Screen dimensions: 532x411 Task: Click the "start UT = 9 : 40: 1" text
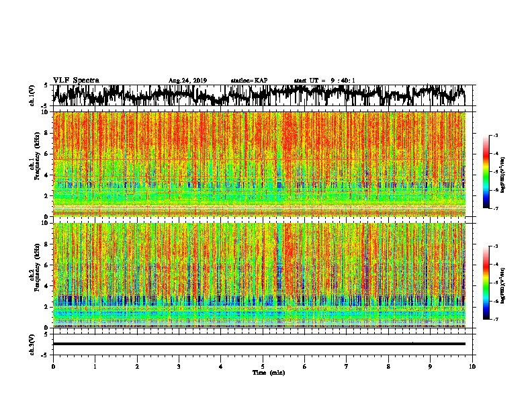point(324,81)
